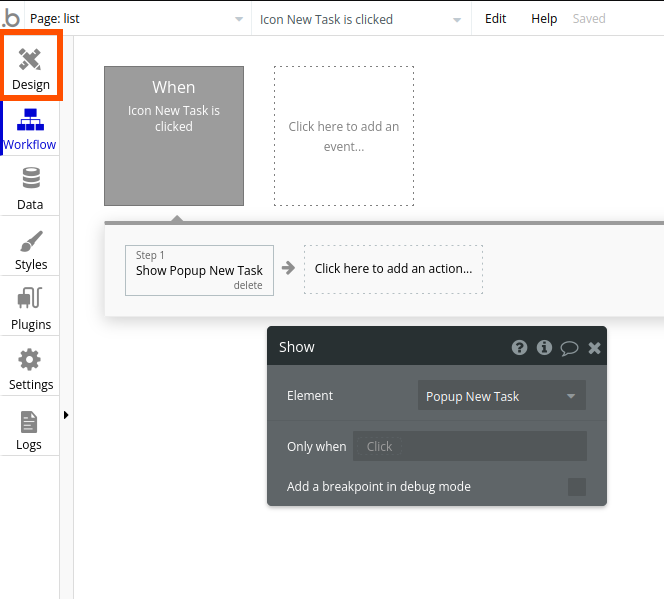The width and height of the screenshot is (664, 599).
Task: Click the Saved status text
Action: click(x=589, y=19)
